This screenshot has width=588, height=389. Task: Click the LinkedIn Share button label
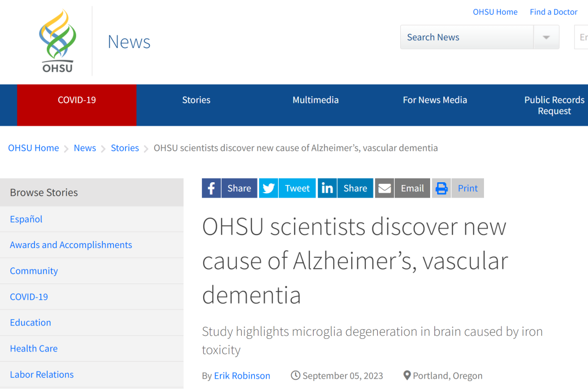click(355, 188)
